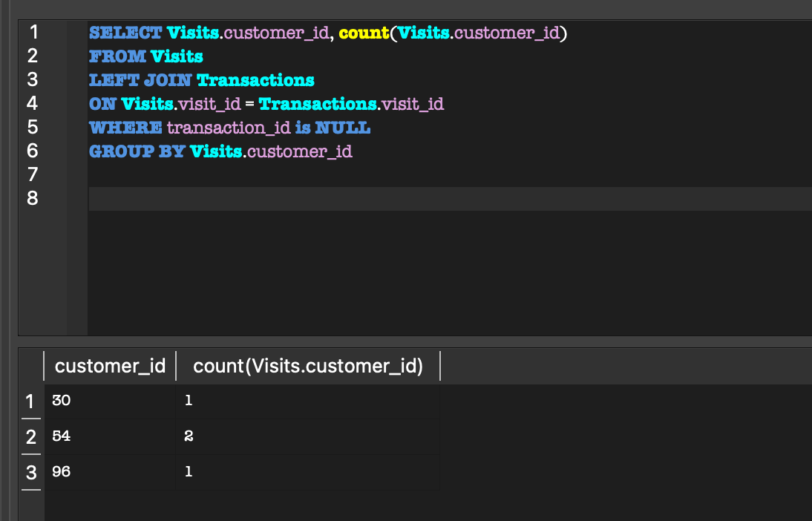The width and height of the screenshot is (812, 521).
Task: Click the cell with customer_id 54
Action: [110, 436]
